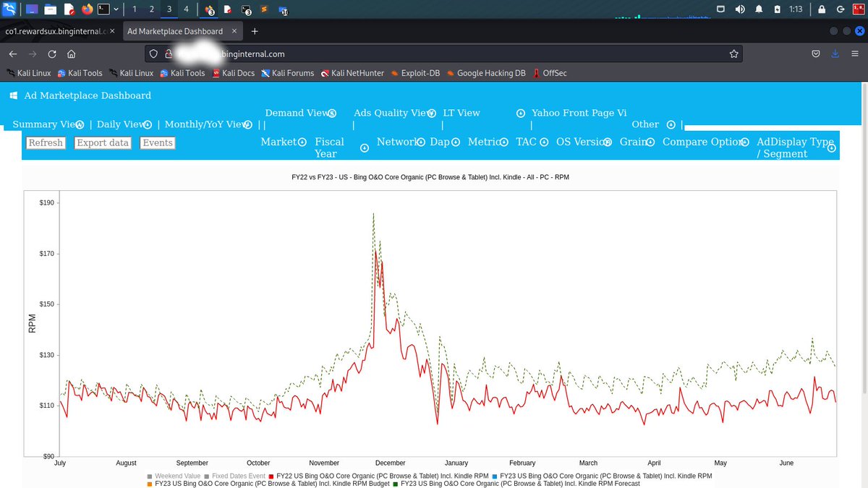Click the Windows logo beside the dashboard title
This screenshot has width=868, height=488.
pyautogui.click(x=14, y=95)
